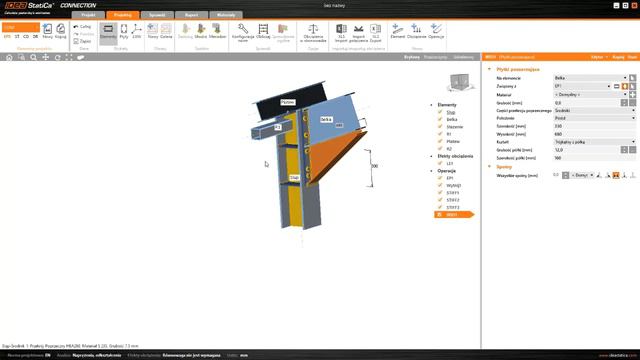The height and width of the screenshot is (360, 640).
Task: Click the pan move arrows icon
Action: [45, 57]
